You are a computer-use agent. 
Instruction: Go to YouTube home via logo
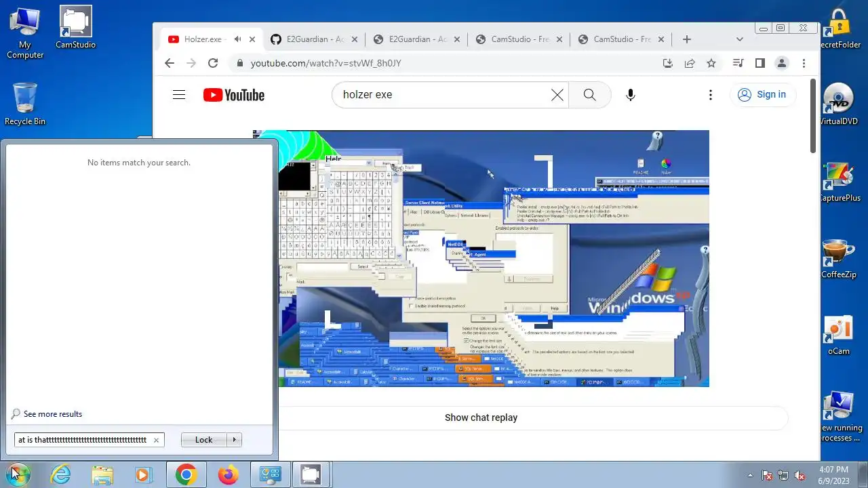(234, 95)
